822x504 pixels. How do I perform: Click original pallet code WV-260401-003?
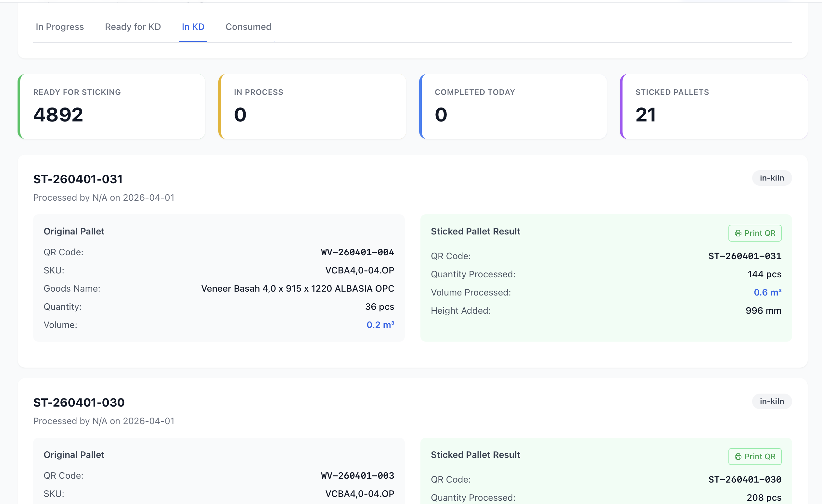tap(357, 476)
